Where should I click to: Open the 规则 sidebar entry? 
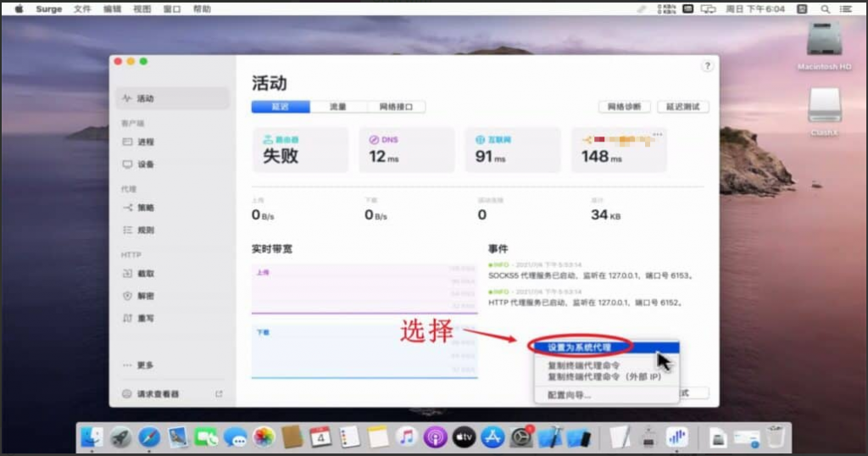tap(145, 230)
